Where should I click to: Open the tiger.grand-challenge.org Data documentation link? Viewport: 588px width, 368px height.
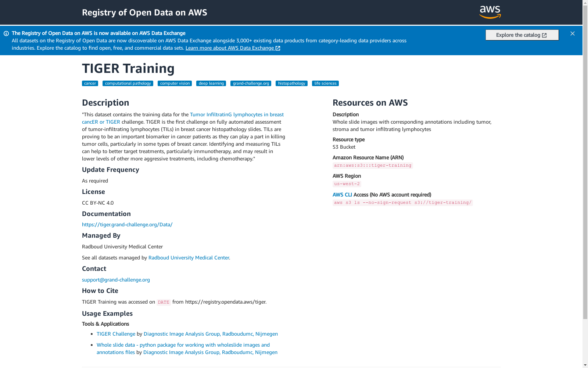127,224
